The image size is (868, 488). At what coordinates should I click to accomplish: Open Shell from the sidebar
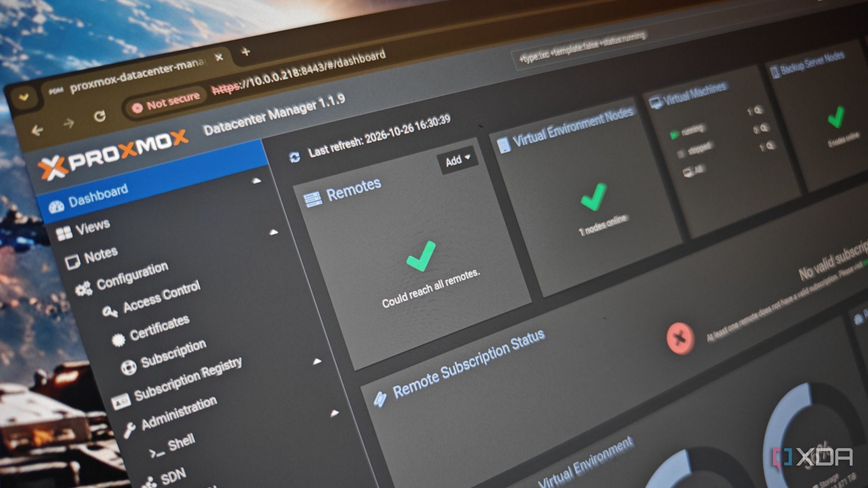point(182,443)
